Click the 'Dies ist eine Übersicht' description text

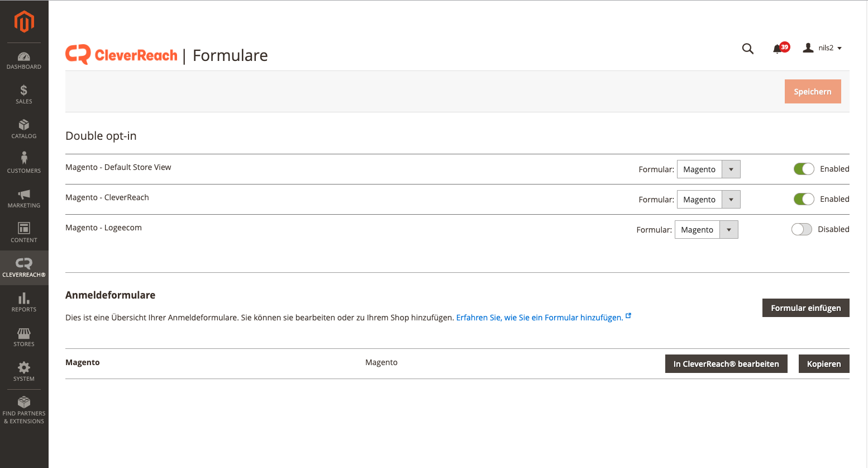point(260,318)
